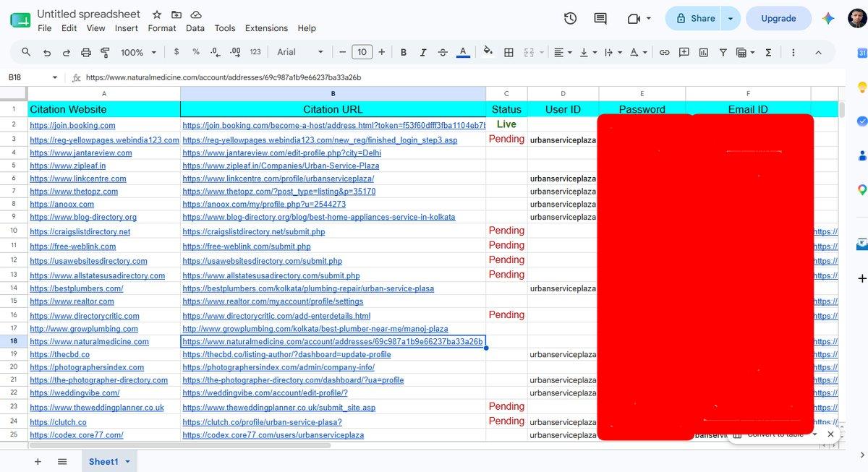868x472 pixels.
Task: Close the Convert to table popup
Action: [x=830, y=434]
